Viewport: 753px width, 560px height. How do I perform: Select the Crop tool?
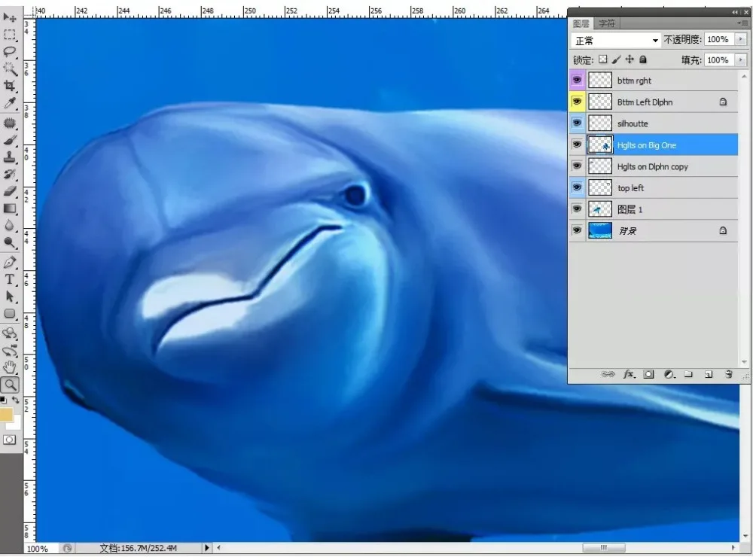(x=10, y=86)
